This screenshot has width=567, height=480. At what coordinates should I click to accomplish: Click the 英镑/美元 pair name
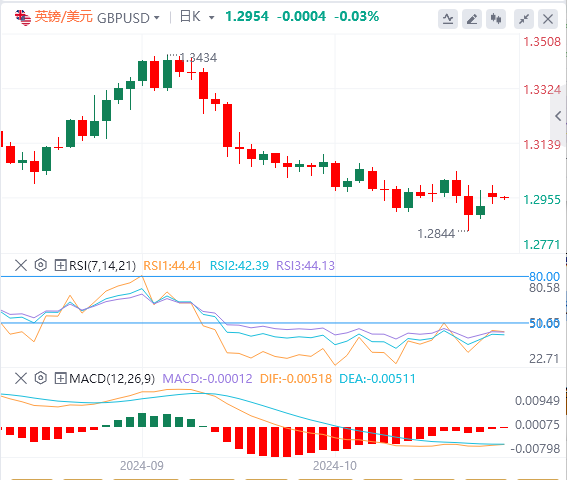(64, 17)
